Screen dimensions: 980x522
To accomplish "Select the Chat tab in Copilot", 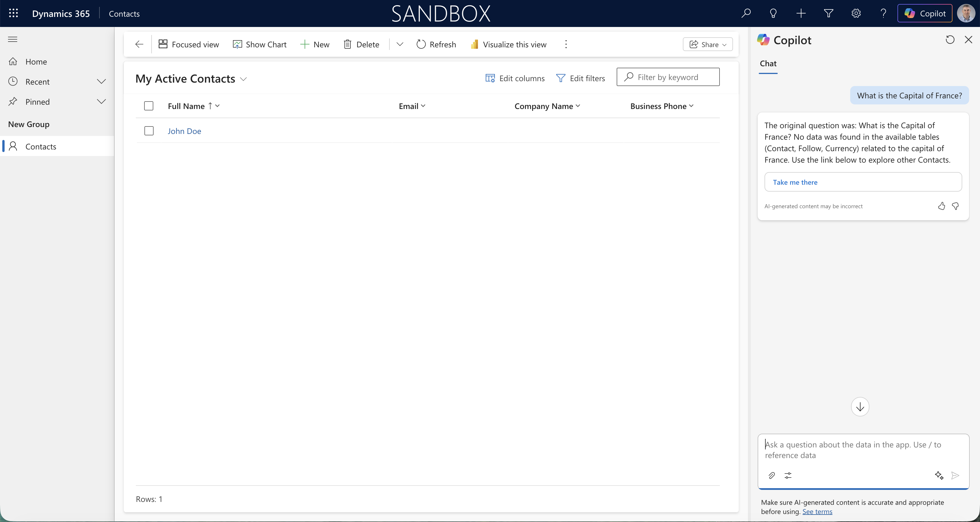I will [768, 64].
